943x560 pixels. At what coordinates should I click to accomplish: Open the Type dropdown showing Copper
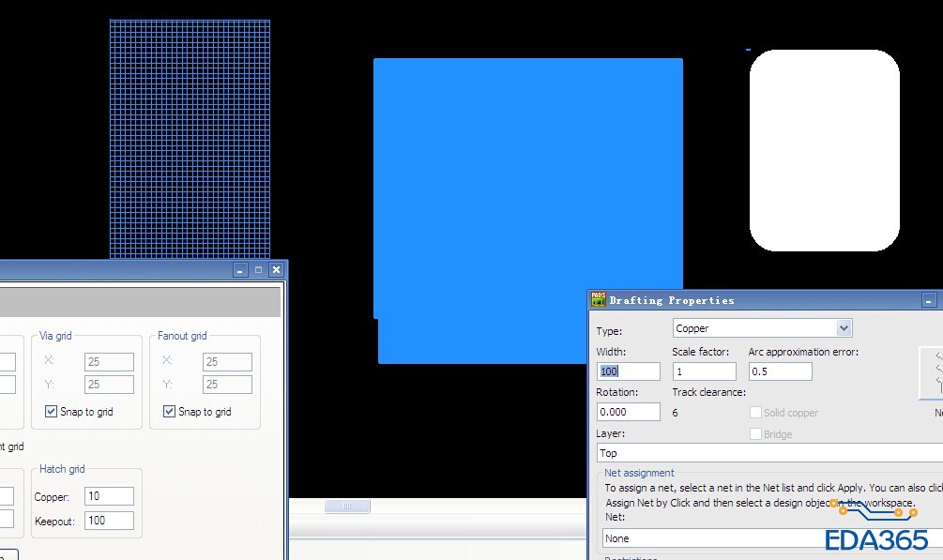[x=762, y=328]
